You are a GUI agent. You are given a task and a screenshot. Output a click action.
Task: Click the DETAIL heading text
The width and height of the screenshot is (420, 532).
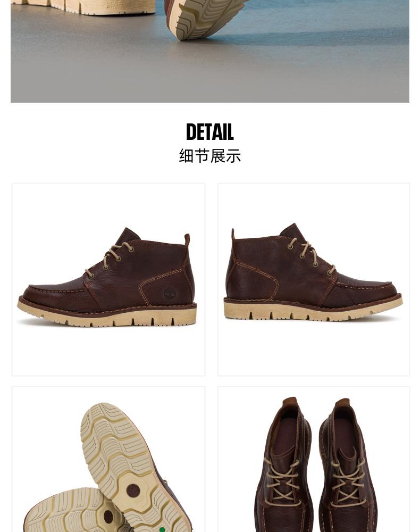pyautogui.click(x=210, y=132)
